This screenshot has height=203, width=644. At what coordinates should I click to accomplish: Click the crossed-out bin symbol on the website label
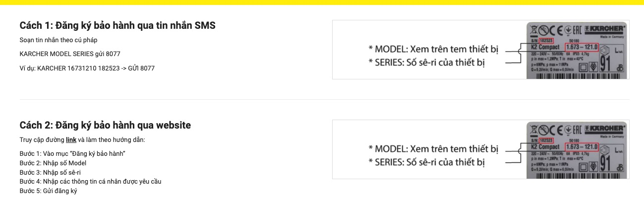pos(534,130)
